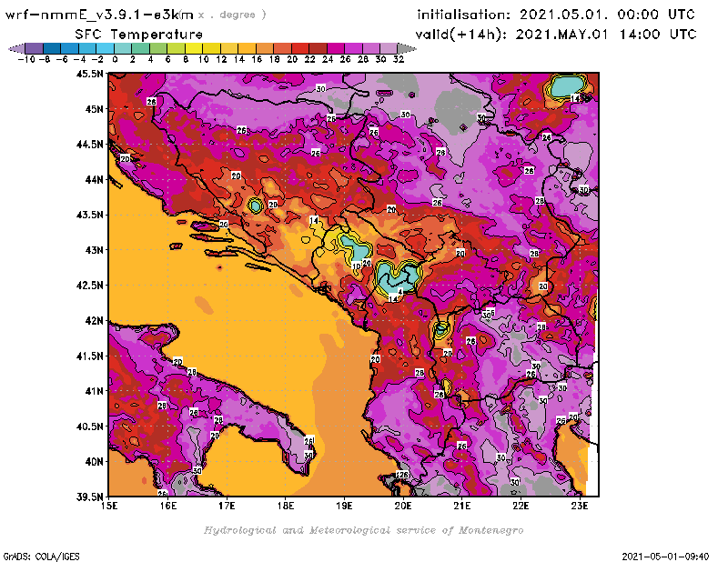Pick the legend swatch between 30 and 32
Viewport: 728px width, 562px height.
tap(389, 48)
